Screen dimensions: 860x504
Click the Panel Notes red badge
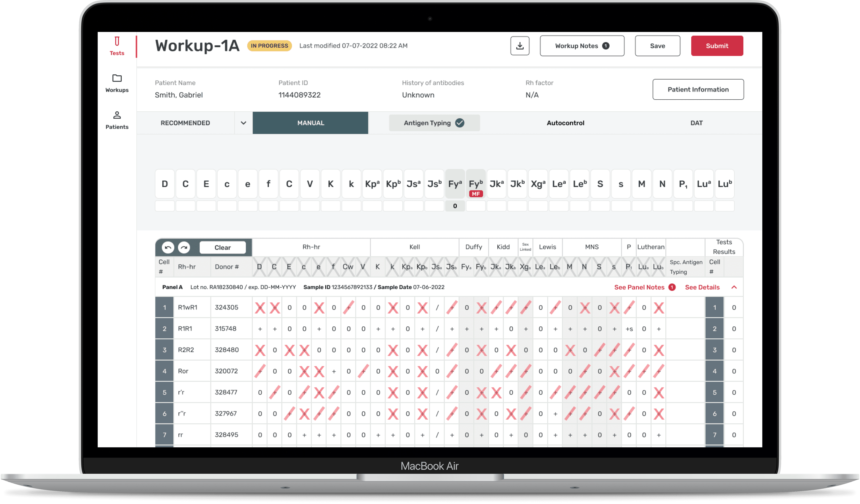[x=672, y=287]
